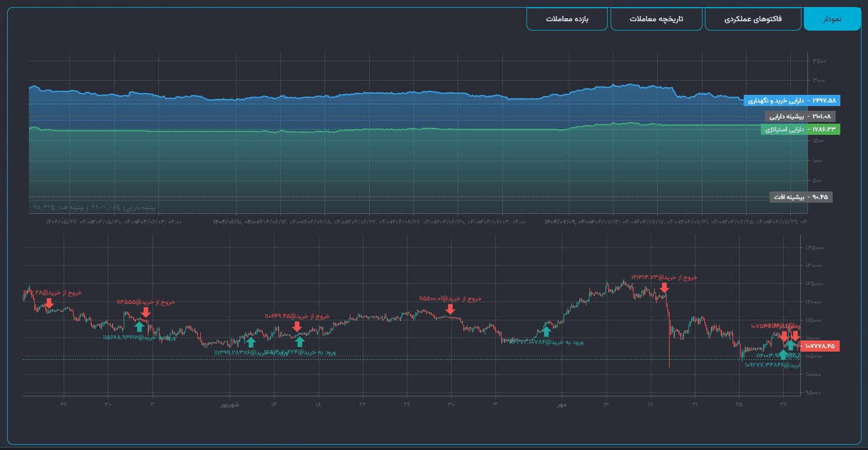Switch to the نمودار tab

(832, 19)
